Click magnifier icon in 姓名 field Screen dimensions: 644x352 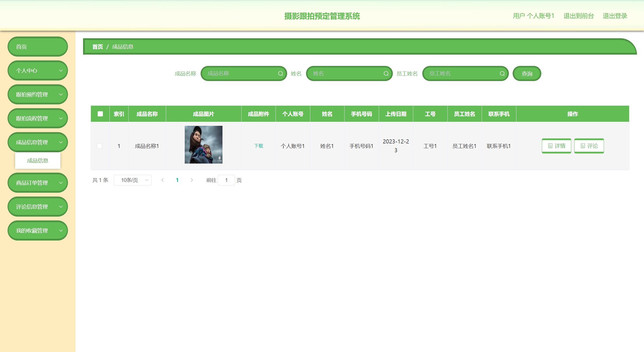click(x=386, y=73)
